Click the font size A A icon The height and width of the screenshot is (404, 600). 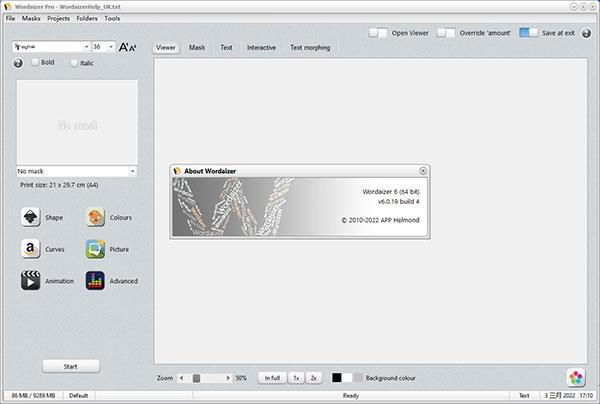pos(127,47)
